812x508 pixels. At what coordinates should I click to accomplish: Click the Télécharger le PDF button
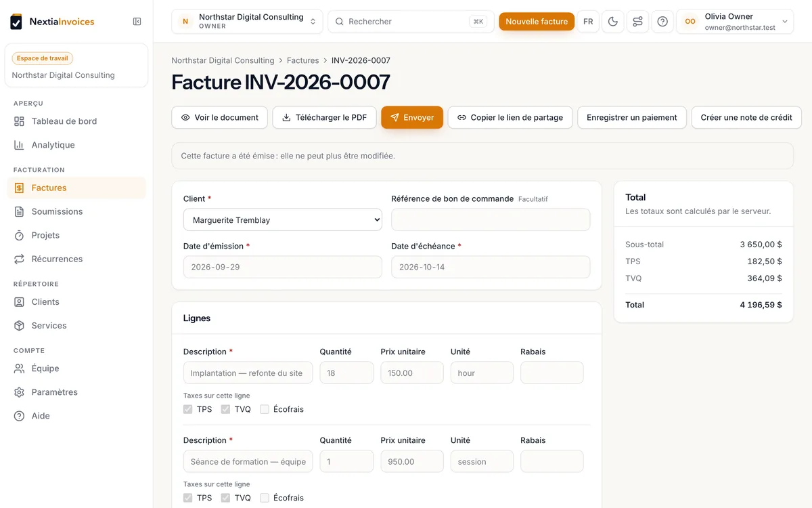coord(324,117)
